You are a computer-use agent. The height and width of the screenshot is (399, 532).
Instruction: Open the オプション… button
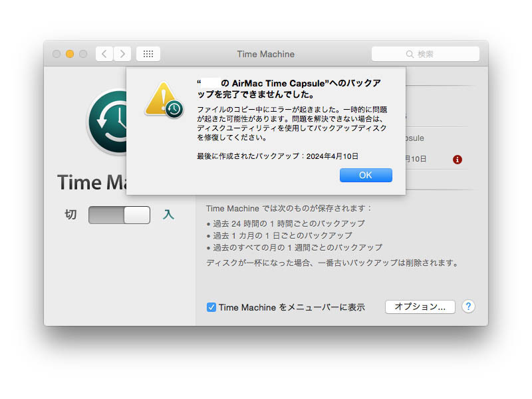click(x=420, y=307)
